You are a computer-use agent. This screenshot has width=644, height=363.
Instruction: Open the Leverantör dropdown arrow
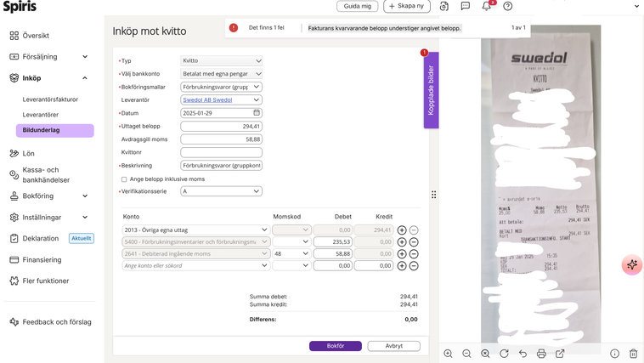pos(257,100)
